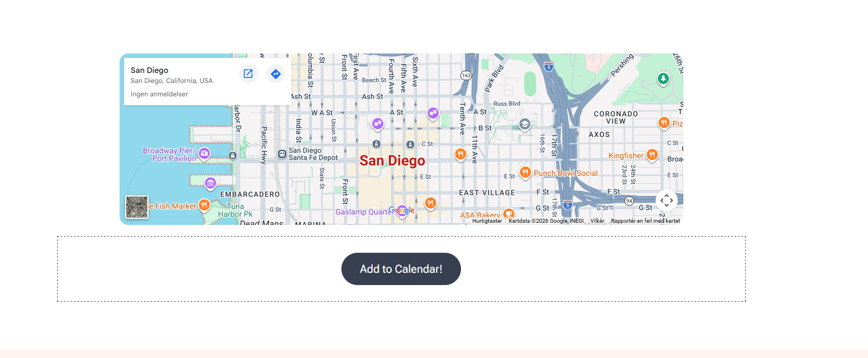Click the Interstate 5 shield near Park Blvd
This screenshot has height=358, width=868.
click(x=549, y=66)
